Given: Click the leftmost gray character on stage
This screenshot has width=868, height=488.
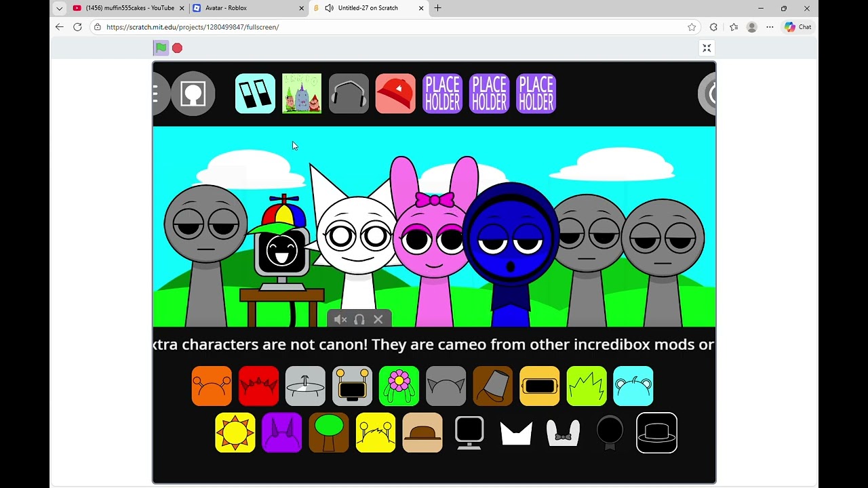Looking at the screenshot, I should click(x=205, y=255).
